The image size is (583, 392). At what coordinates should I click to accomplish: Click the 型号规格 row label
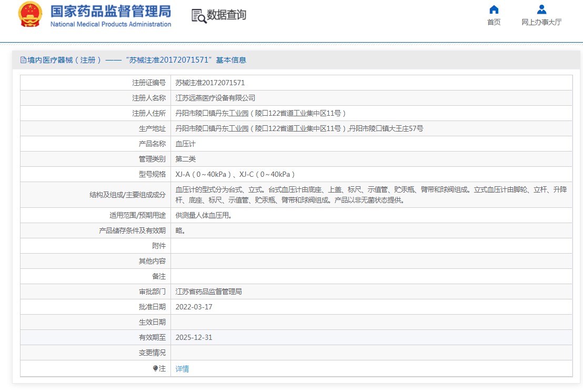tap(152, 174)
